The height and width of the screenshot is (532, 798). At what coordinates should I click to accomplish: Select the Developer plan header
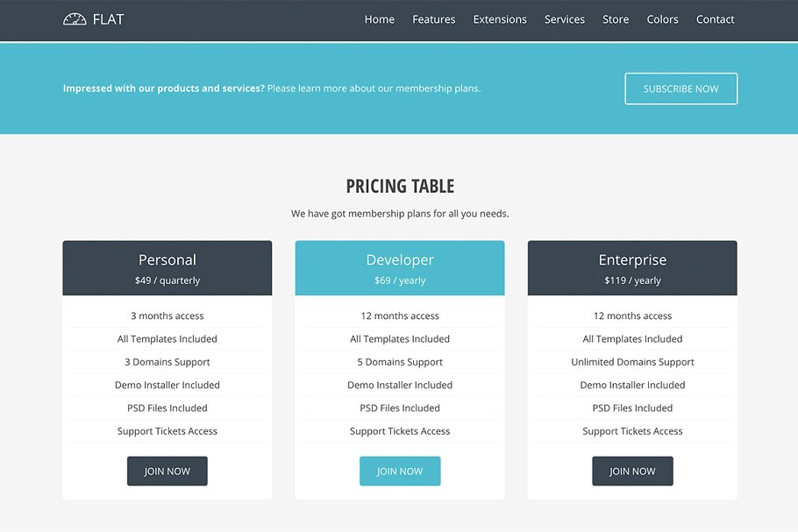click(400, 268)
